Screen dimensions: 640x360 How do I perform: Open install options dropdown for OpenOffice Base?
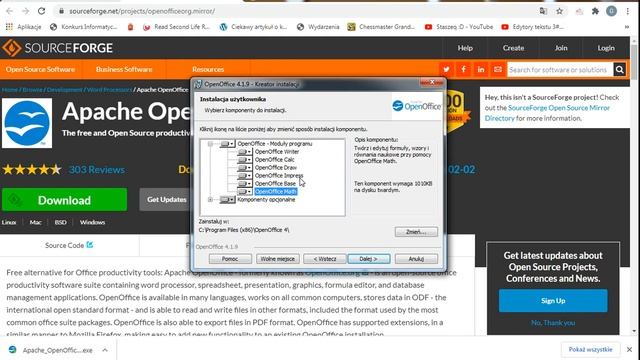tap(245, 183)
